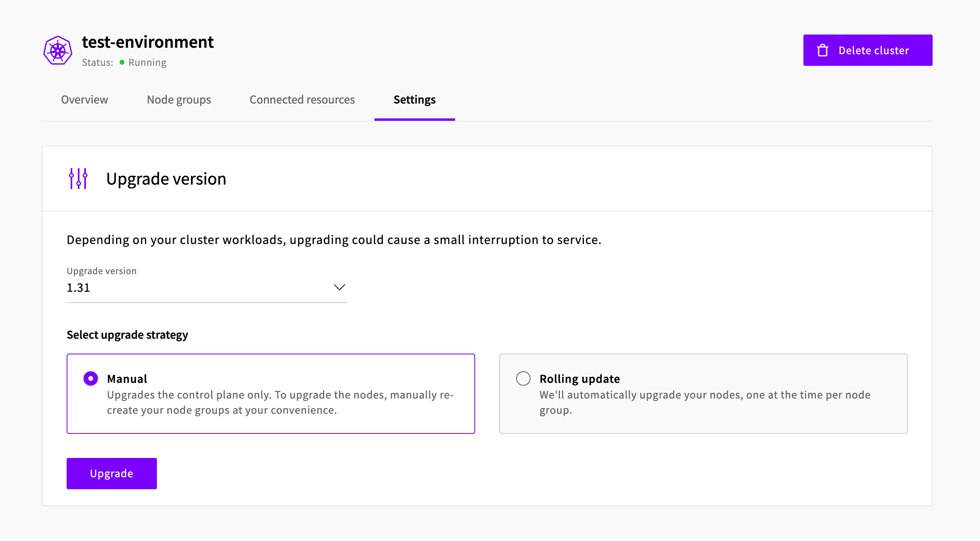The image size is (980, 541).
Task: Select the Rolling update radio button
Action: (x=523, y=378)
